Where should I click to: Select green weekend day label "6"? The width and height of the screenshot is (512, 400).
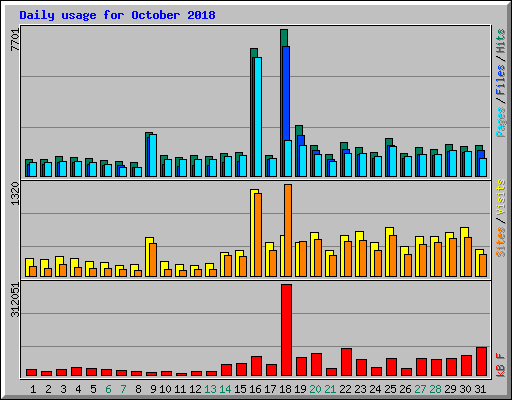point(108,389)
